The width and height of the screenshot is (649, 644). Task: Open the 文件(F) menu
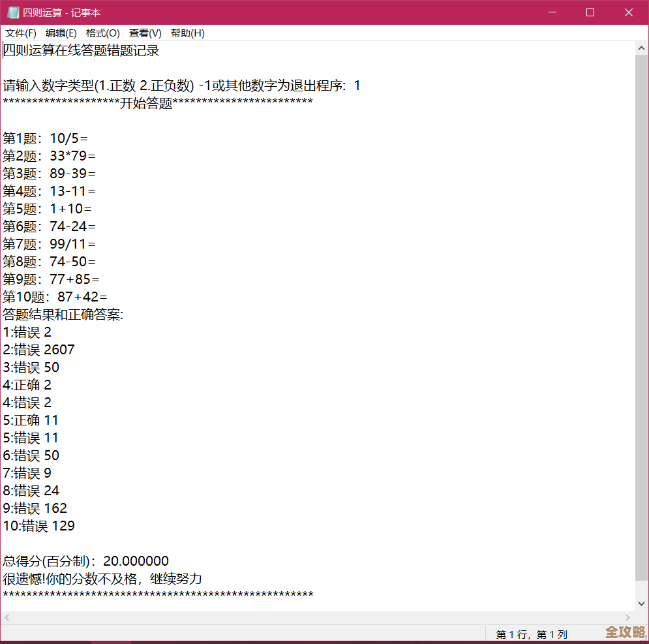(x=20, y=33)
